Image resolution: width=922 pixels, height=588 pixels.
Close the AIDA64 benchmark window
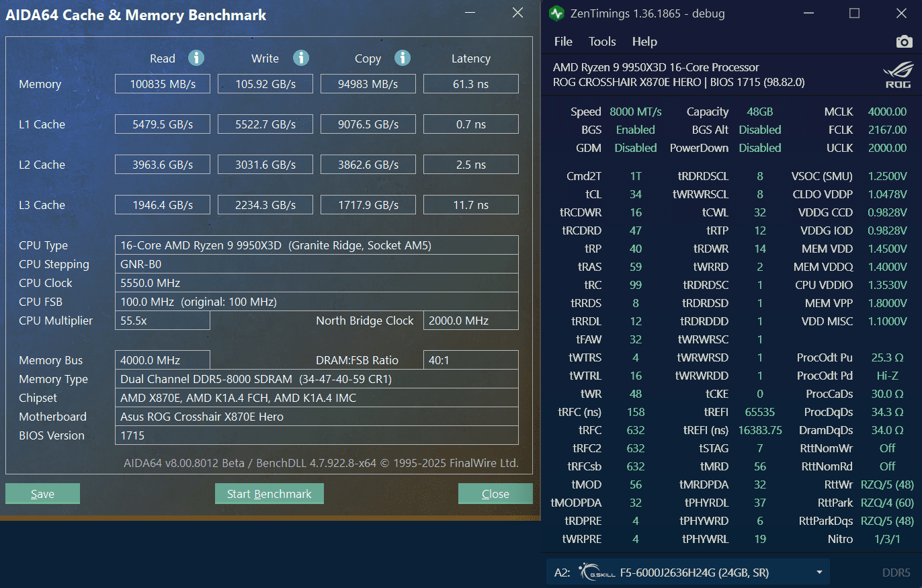tap(517, 13)
